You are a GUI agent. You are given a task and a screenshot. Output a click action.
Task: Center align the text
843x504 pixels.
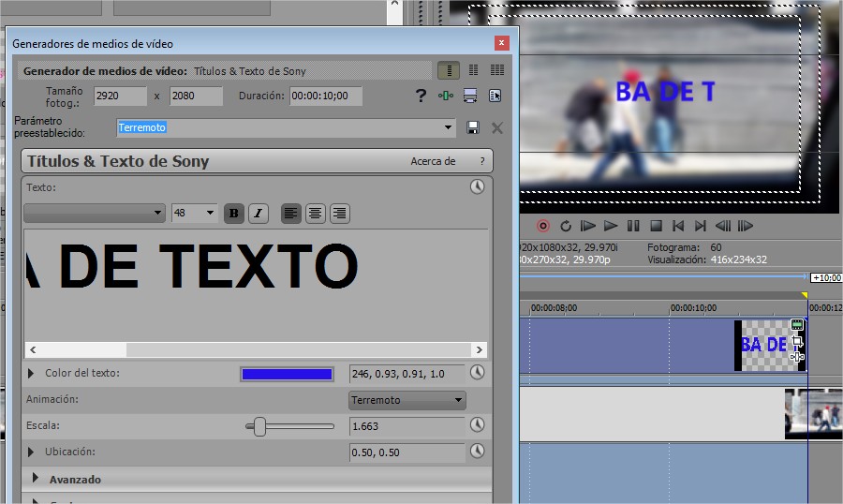(x=316, y=214)
